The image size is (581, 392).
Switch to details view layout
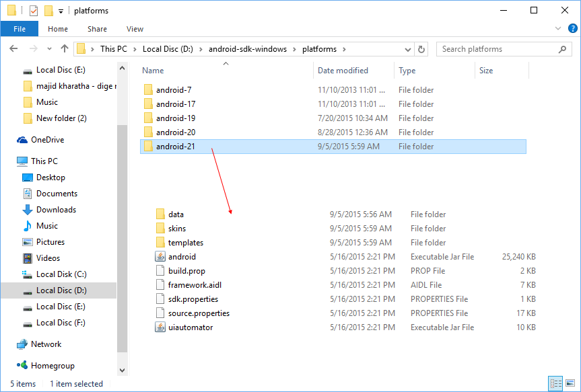556,383
